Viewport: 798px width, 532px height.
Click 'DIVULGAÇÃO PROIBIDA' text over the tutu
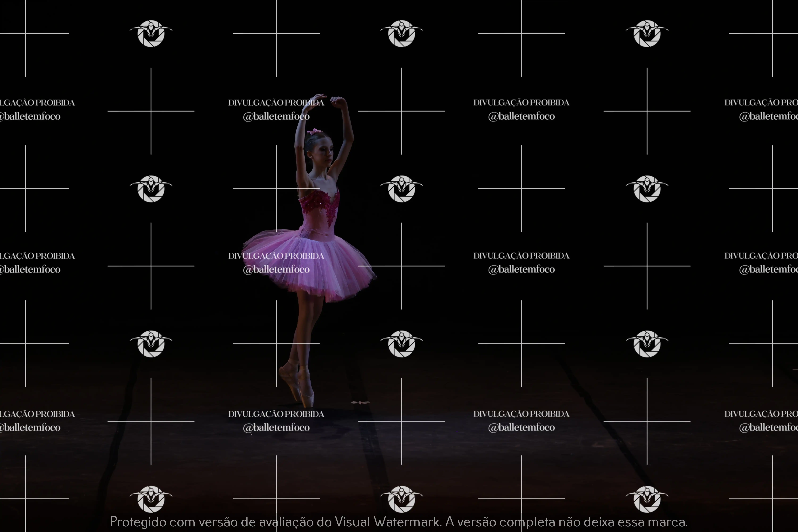(276, 256)
